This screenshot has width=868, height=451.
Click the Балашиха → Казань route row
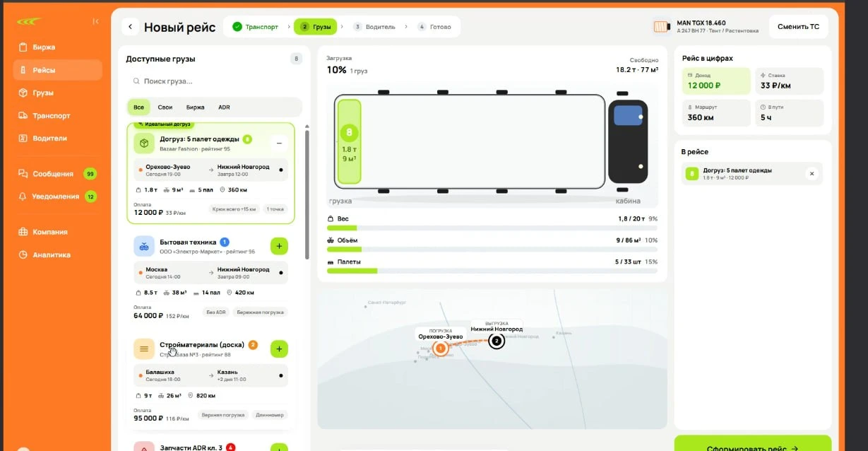tap(211, 375)
